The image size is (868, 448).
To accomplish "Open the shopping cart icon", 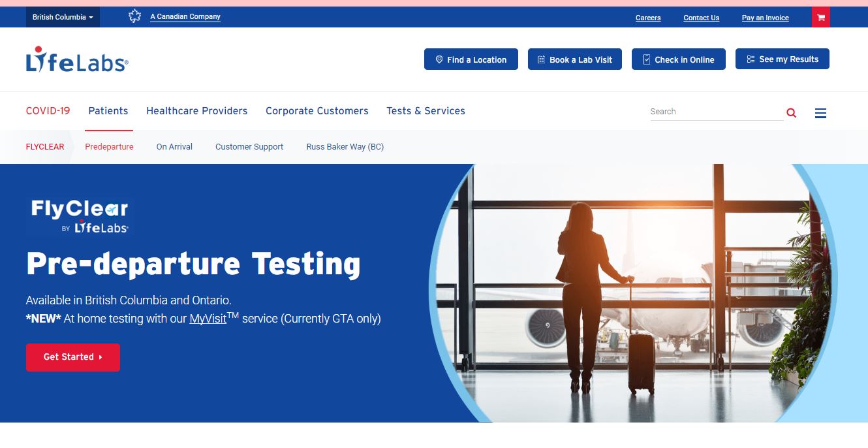I will (820, 18).
